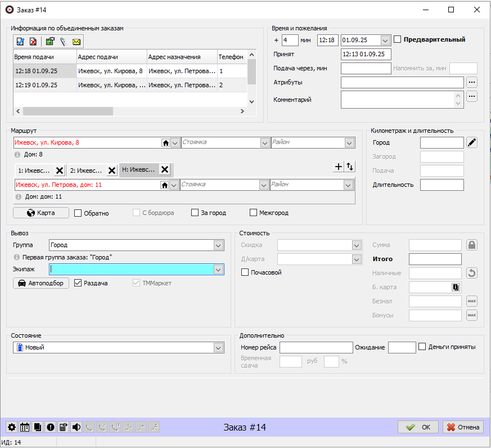Viewport: 491px width, 448px height.
Task: Switch to route stop tab 1: Ижевск
Action: [x=34, y=170]
